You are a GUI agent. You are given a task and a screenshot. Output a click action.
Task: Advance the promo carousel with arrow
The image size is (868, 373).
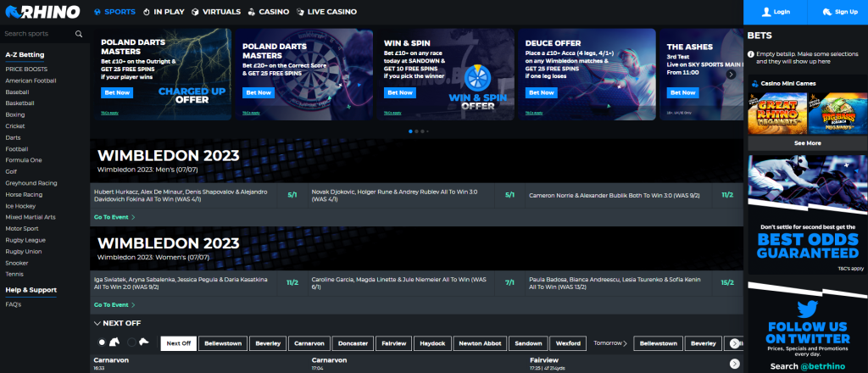[x=731, y=74]
